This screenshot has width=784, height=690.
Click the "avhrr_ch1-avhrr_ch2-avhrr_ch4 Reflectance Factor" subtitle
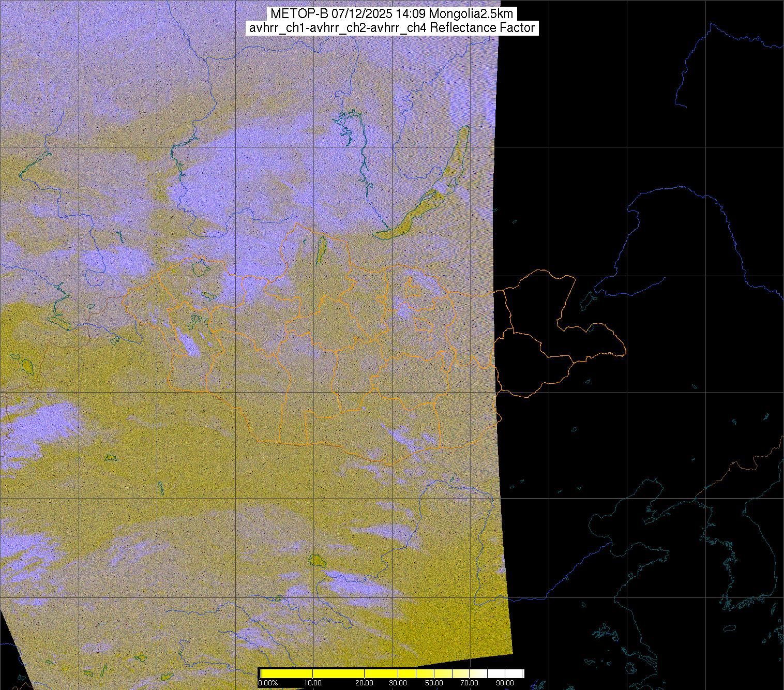point(391,28)
